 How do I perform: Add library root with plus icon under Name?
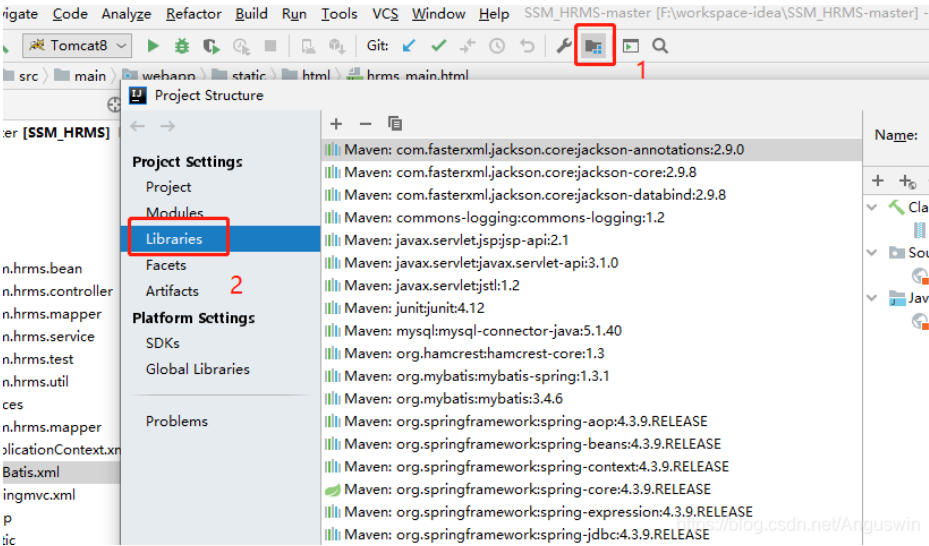[878, 181]
